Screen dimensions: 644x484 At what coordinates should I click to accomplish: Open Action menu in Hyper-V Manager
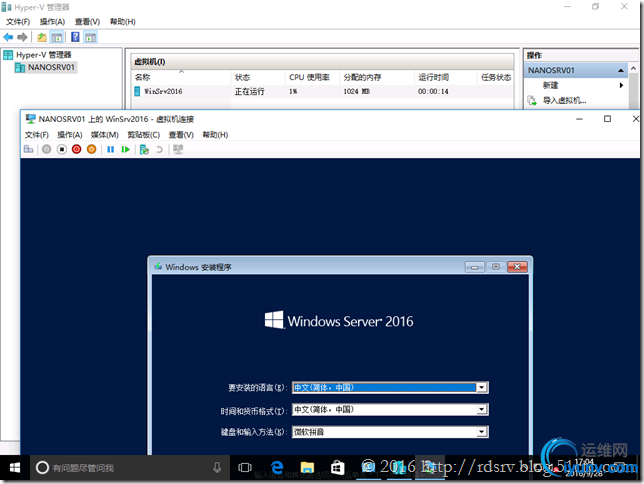52,21
